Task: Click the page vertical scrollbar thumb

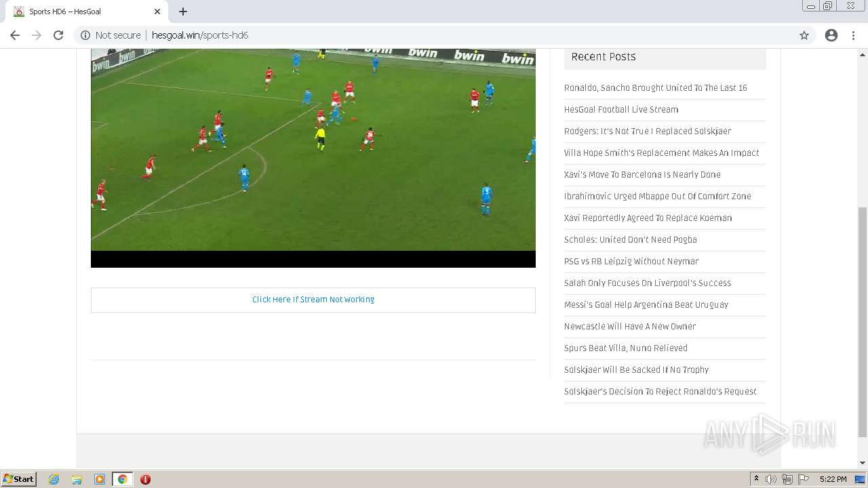Action: 863,322
